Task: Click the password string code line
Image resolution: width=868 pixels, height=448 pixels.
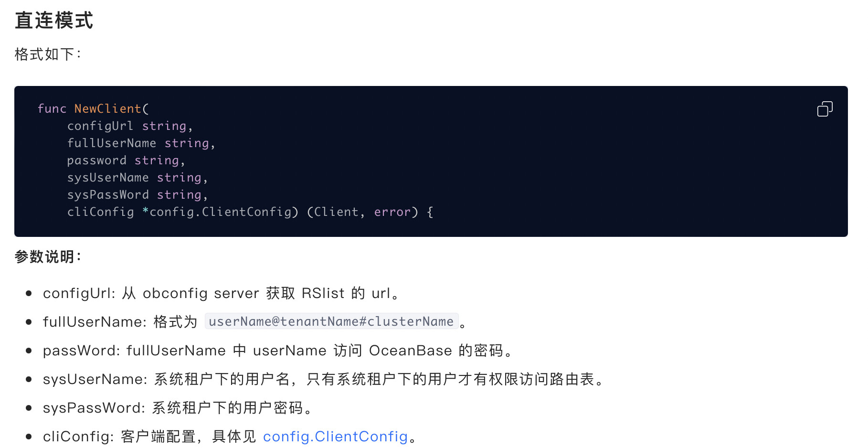Action: click(126, 160)
